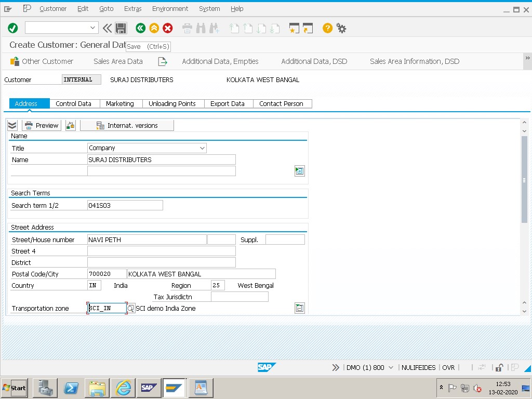This screenshot has width=532, height=399.
Task: Collapse command field double-chevron icon
Action: tap(107, 28)
